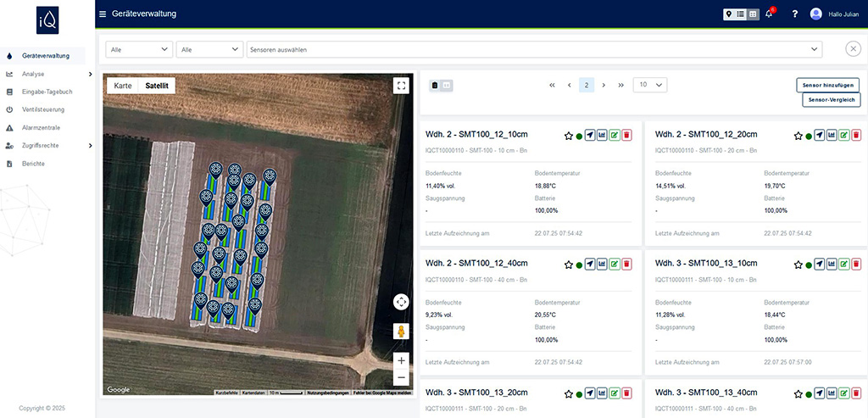Delete the SMT100_12_10cm sensor
Screen dimensions: 868x418
[x=626, y=135]
